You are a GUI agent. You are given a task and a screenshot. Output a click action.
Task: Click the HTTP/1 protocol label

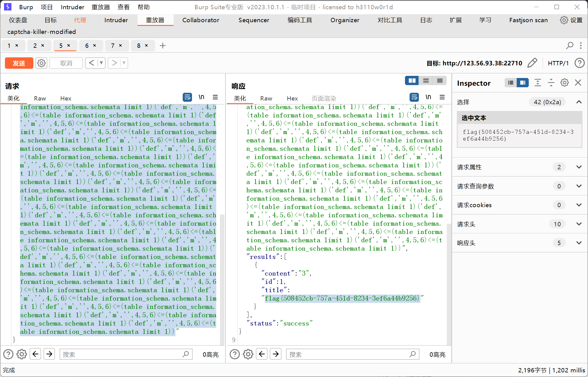click(558, 63)
